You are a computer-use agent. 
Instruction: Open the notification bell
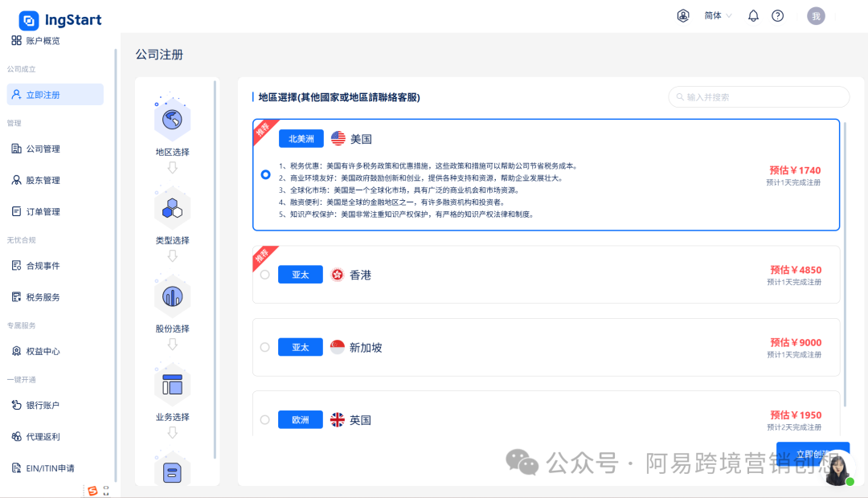[753, 15]
